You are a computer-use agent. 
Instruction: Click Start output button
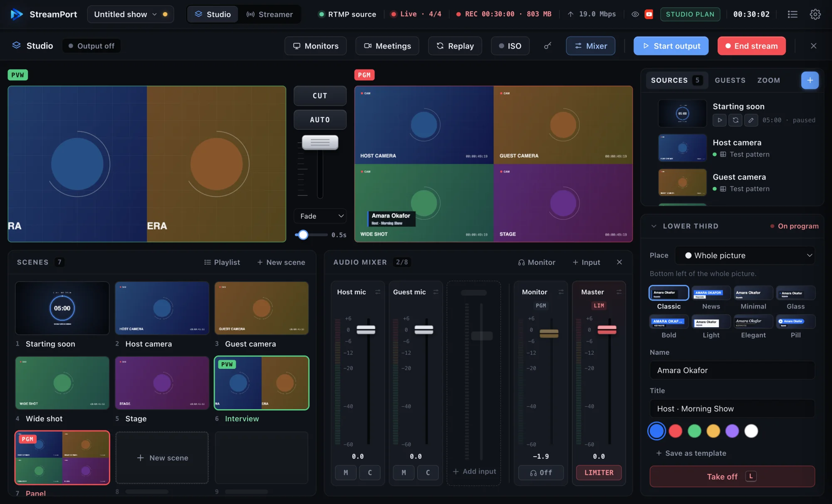point(671,46)
